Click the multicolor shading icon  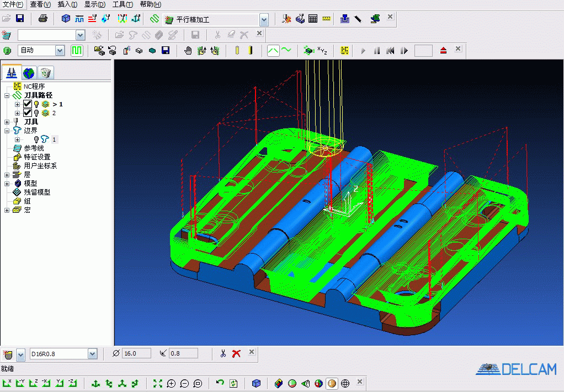318,384
